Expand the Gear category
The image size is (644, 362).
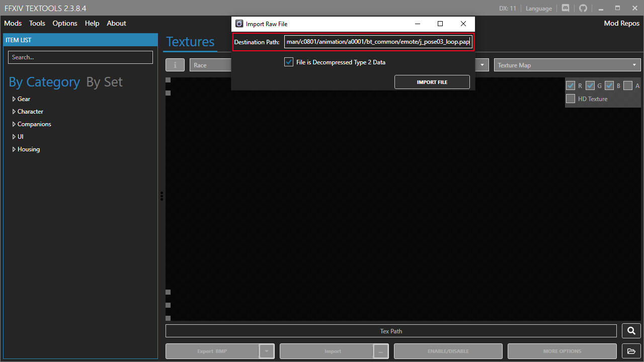click(x=14, y=99)
